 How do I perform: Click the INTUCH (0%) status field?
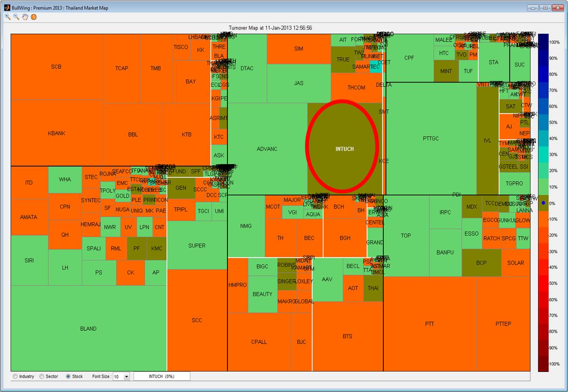pyautogui.click(x=162, y=377)
